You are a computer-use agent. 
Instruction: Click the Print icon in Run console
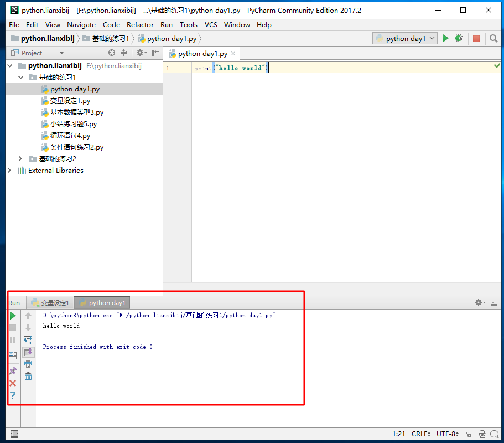pos(28,364)
